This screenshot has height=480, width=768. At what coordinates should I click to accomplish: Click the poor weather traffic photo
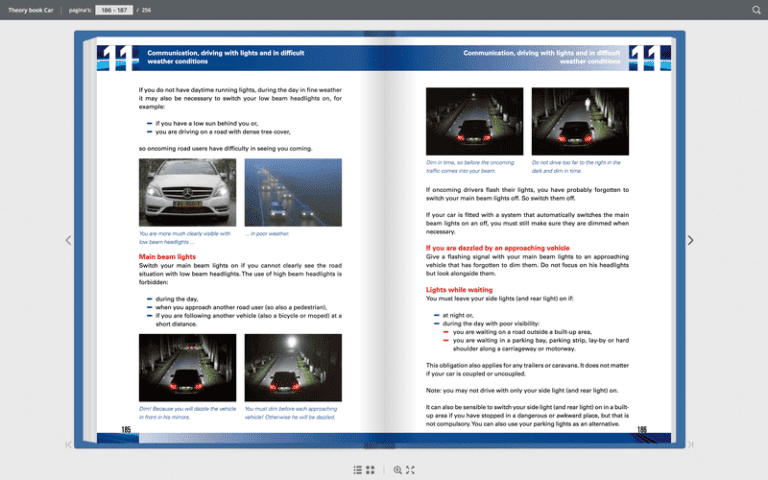(280, 193)
